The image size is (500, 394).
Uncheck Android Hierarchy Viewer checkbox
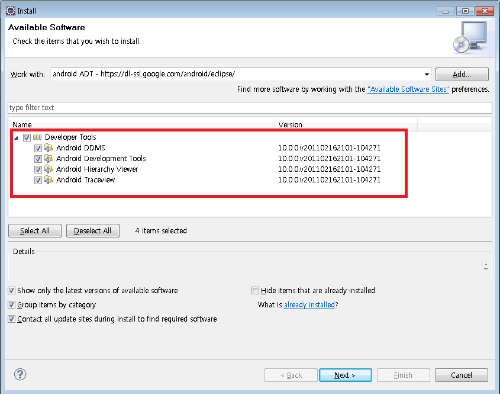coord(38,169)
